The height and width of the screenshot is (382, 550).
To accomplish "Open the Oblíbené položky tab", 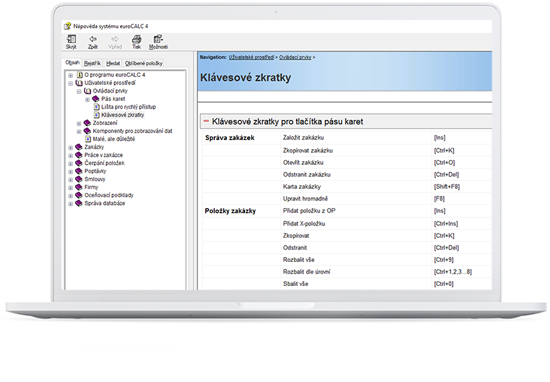I will tap(144, 63).
